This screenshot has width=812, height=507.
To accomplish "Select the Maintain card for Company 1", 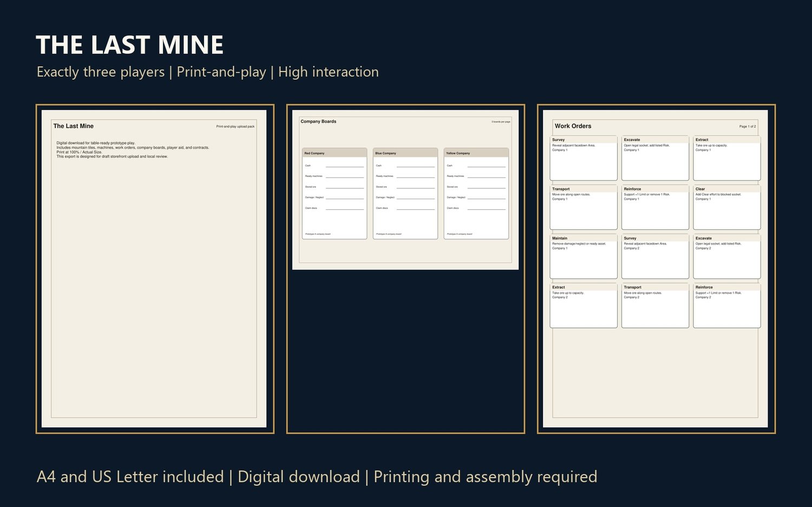I will click(584, 256).
